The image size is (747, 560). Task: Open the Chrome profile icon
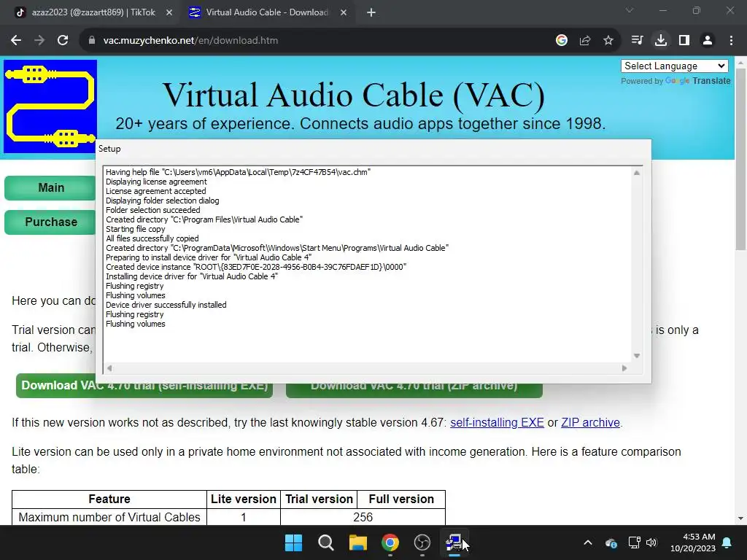point(708,41)
